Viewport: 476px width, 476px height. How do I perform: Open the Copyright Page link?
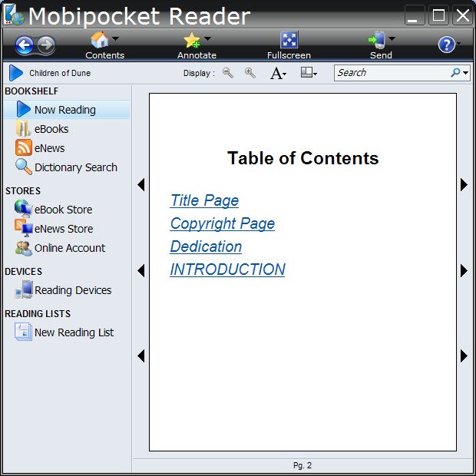coord(222,223)
